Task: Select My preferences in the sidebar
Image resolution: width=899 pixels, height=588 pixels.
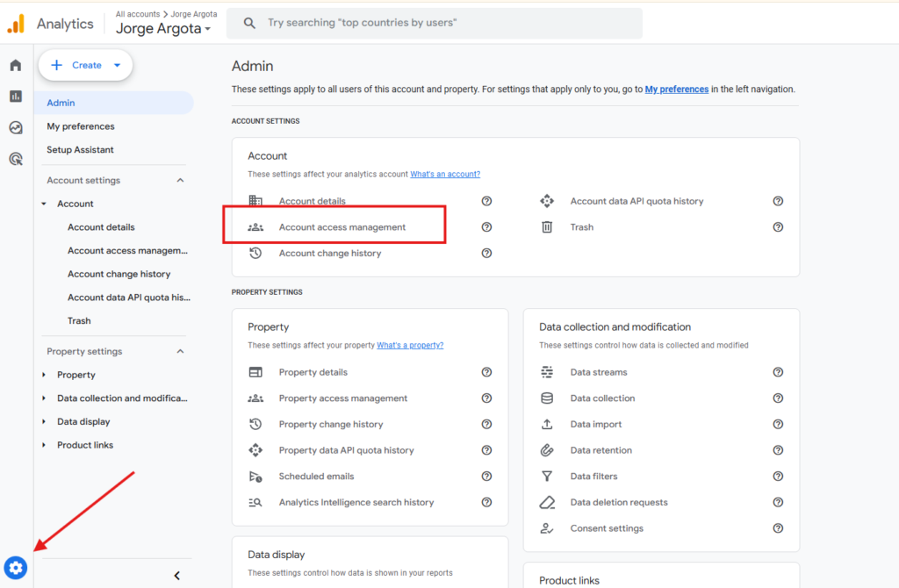Action: 81,126
